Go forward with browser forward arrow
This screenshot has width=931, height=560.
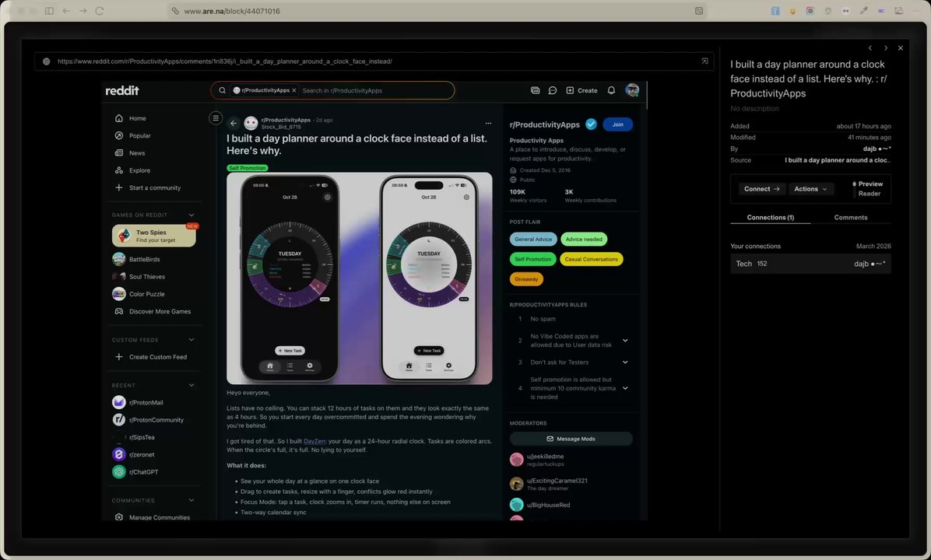pyautogui.click(x=83, y=11)
